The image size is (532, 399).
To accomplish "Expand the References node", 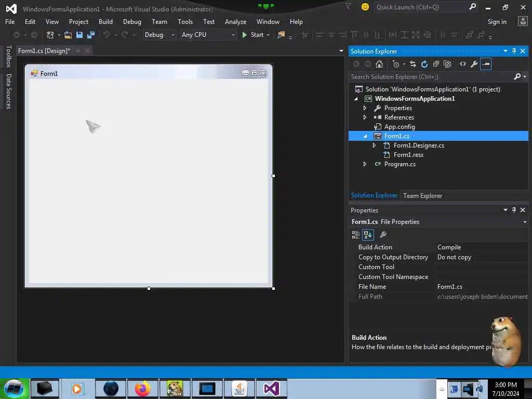I will (x=365, y=117).
